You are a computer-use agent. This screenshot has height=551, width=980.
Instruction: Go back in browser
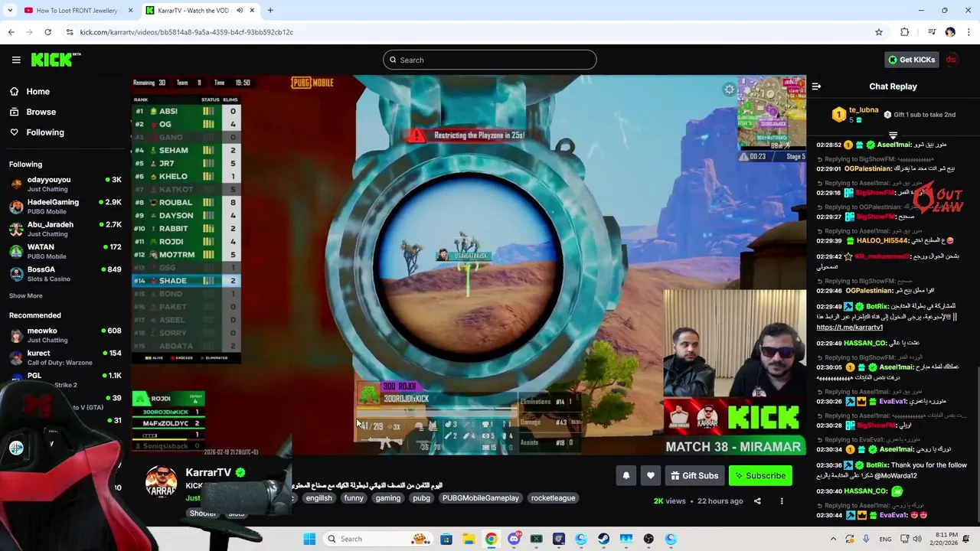click(x=11, y=32)
